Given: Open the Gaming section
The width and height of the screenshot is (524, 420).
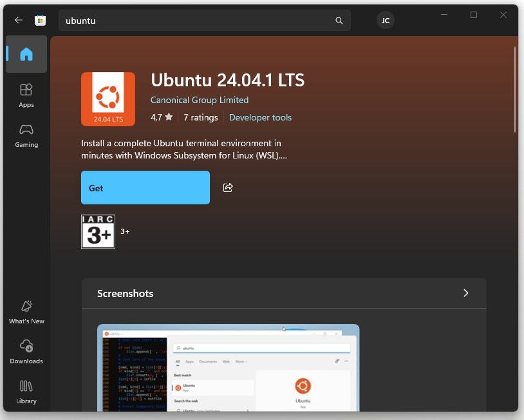Looking at the screenshot, I should click(x=26, y=136).
